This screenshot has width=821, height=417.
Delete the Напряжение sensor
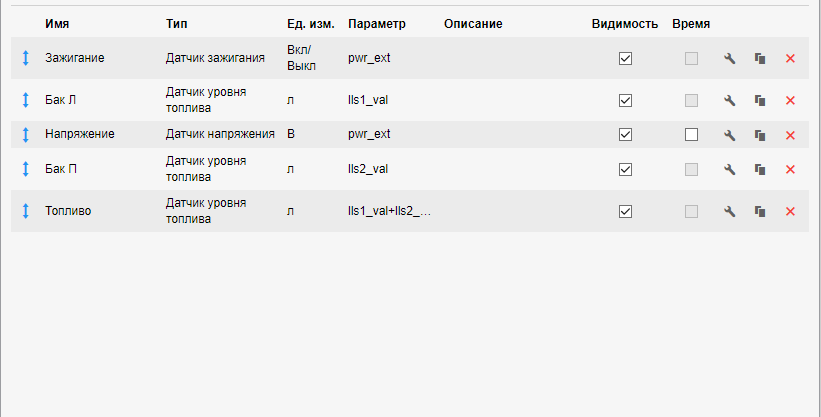point(790,135)
